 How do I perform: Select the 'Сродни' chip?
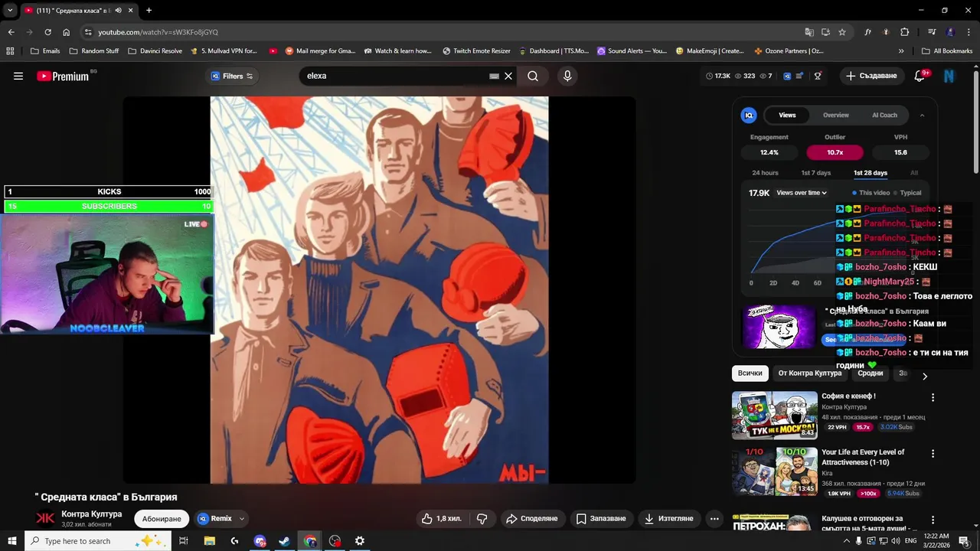[x=871, y=373]
